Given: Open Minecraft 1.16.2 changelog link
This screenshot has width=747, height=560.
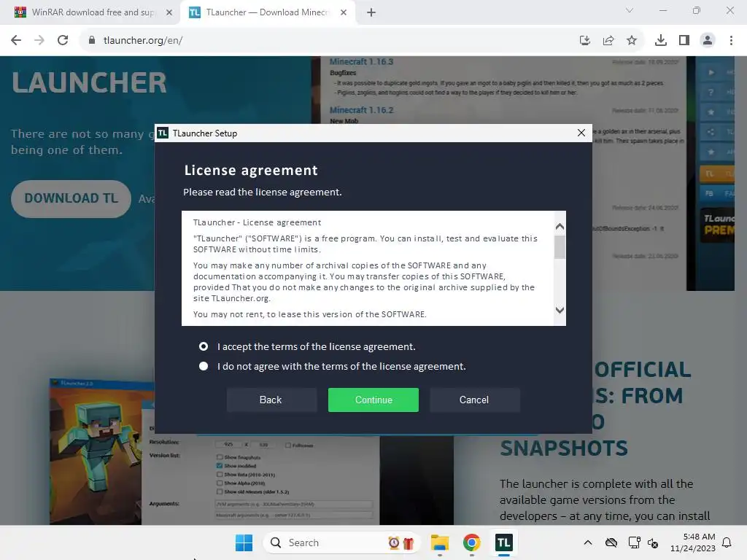Looking at the screenshot, I should tap(362, 110).
